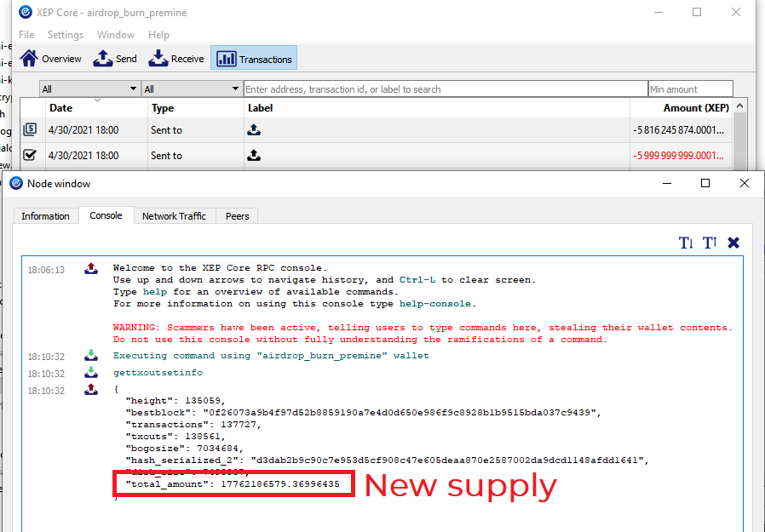The width and height of the screenshot is (765, 532).
Task: Click the sent-to icon in the -5 816 245 874 row
Action: (254, 129)
